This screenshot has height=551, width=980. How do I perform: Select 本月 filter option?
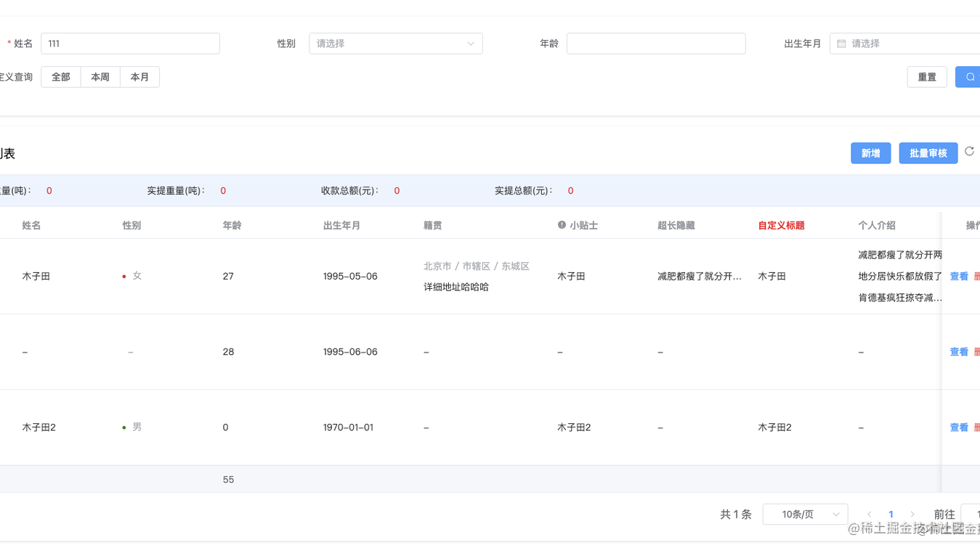pyautogui.click(x=139, y=76)
